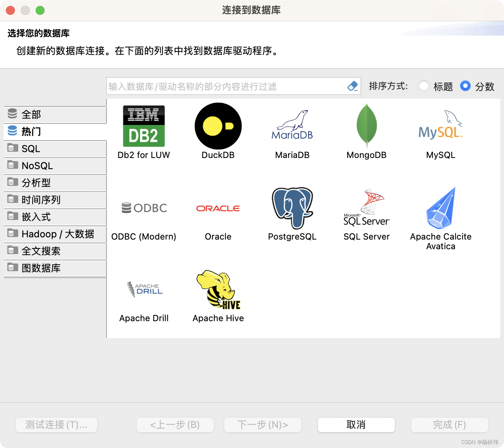The width and height of the screenshot is (504, 448).
Task: Select the MySQL dolphin icon
Action: (441, 125)
